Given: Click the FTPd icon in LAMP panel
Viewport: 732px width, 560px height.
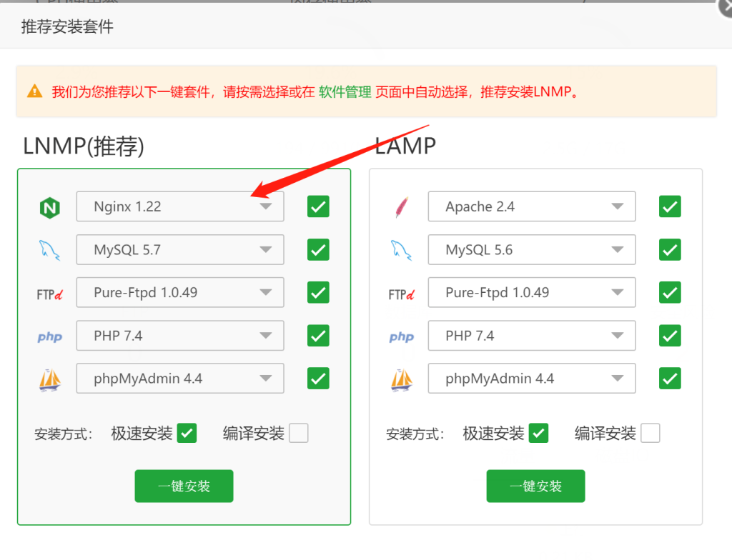Looking at the screenshot, I should (x=401, y=294).
